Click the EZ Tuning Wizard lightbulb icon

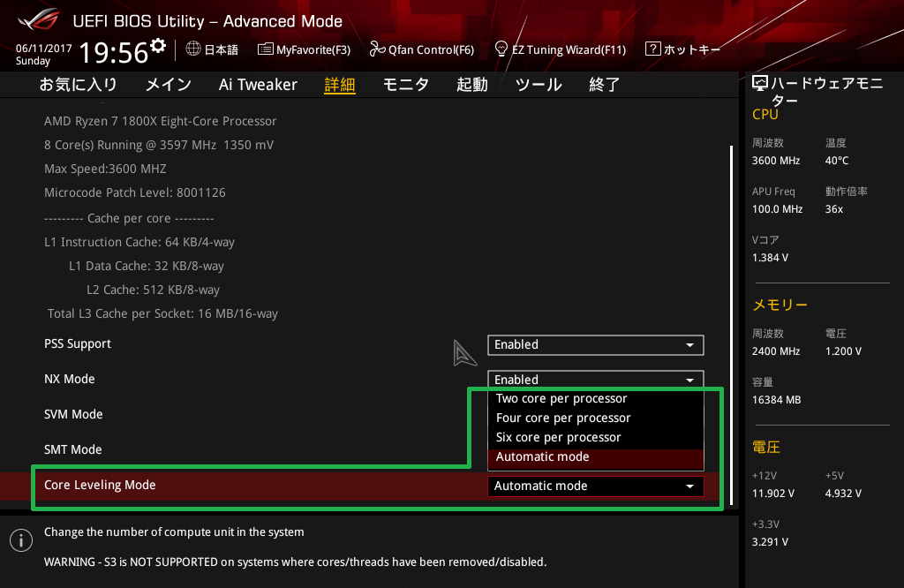click(x=501, y=49)
